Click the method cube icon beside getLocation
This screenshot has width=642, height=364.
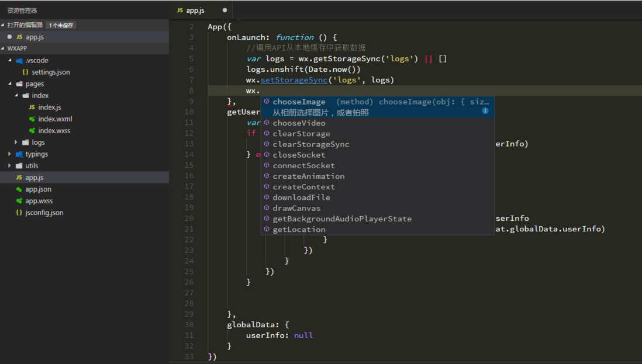(267, 229)
